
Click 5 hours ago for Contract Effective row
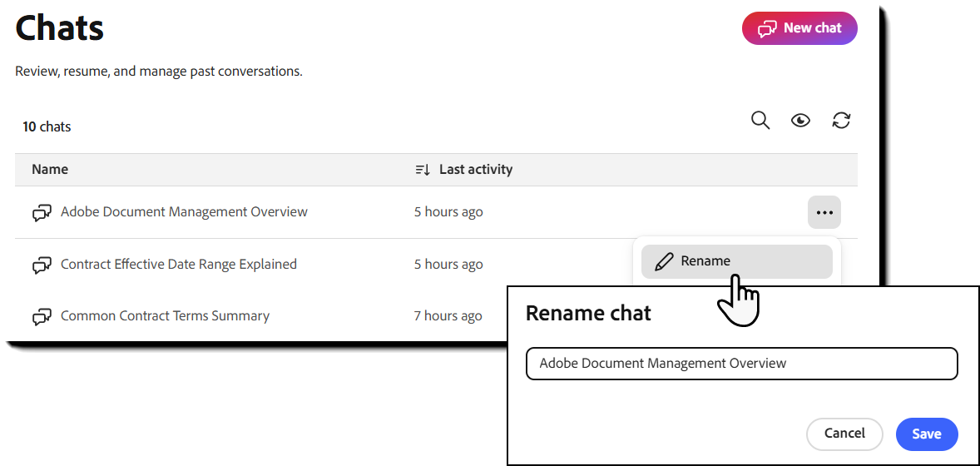[x=448, y=265]
